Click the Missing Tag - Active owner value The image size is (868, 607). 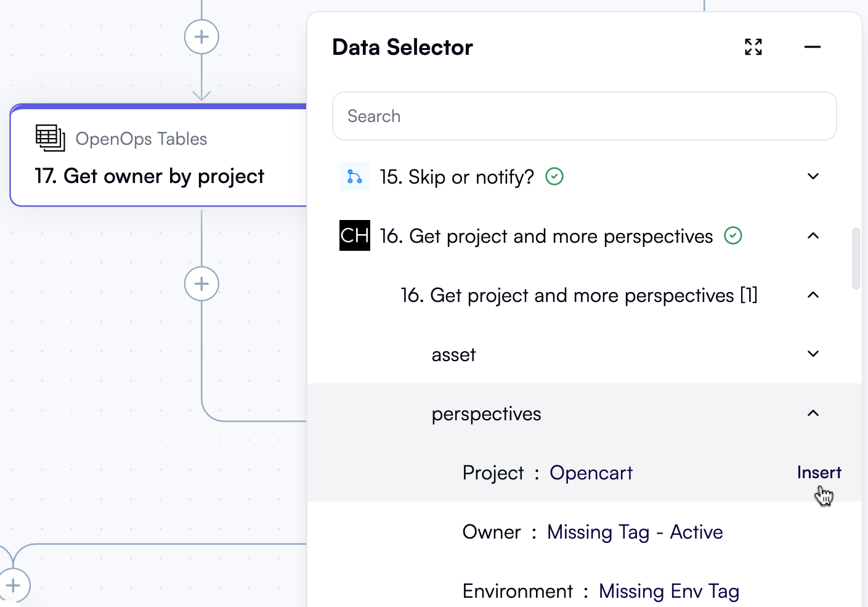point(635,531)
